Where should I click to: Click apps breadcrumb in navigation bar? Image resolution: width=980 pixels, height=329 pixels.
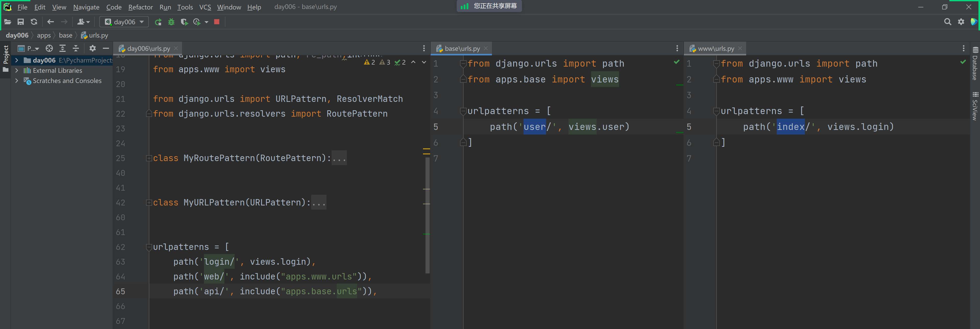[44, 35]
